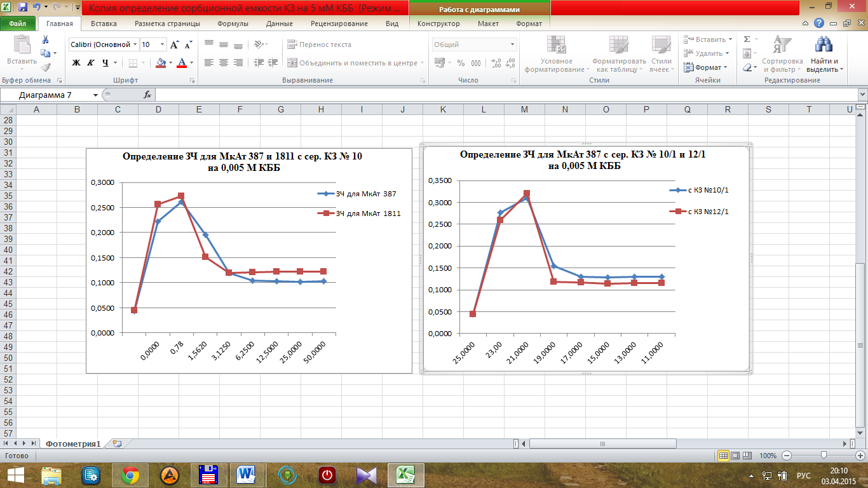Click the fx insert function button
This screenshot has width=868, height=488.
coord(147,95)
